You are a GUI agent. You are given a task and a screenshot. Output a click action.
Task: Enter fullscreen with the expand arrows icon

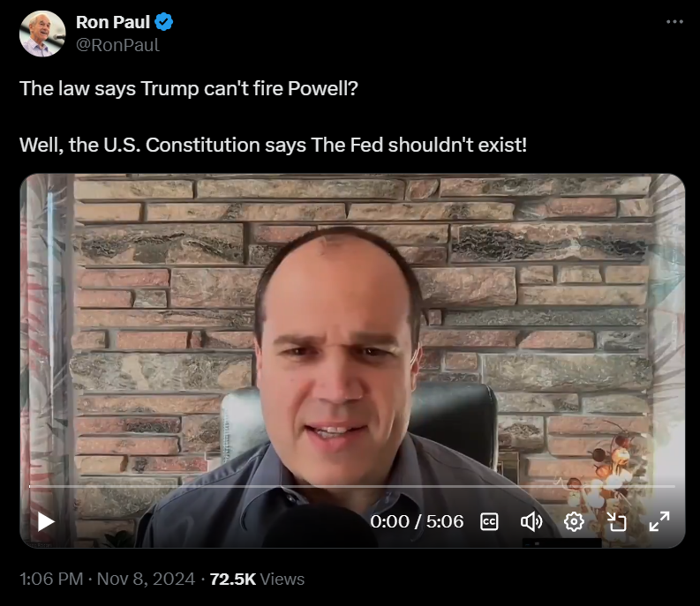coord(659,521)
